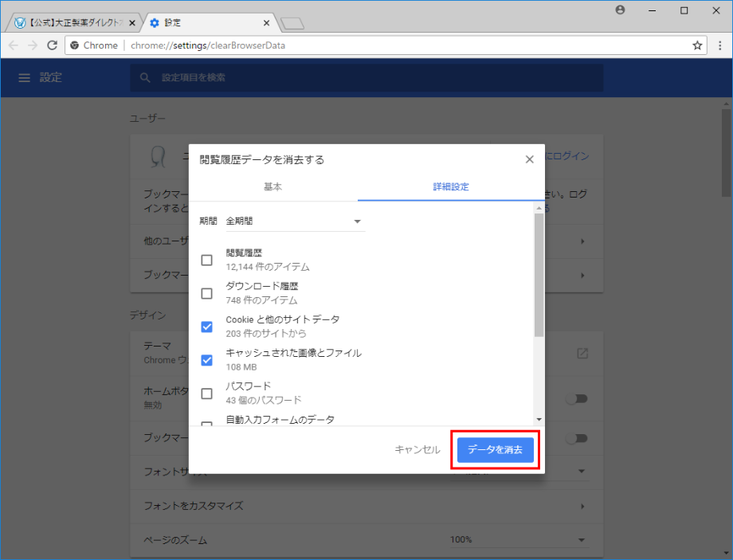This screenshot has width=733, height=560.
Task: Select the 設定 browser tab
Action: [x=210, y=23]
